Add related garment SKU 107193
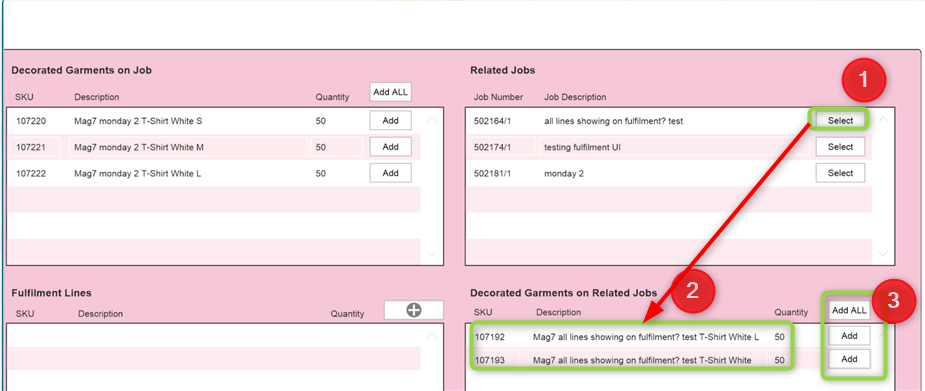925x391 pixels. (x=849, y=359)
